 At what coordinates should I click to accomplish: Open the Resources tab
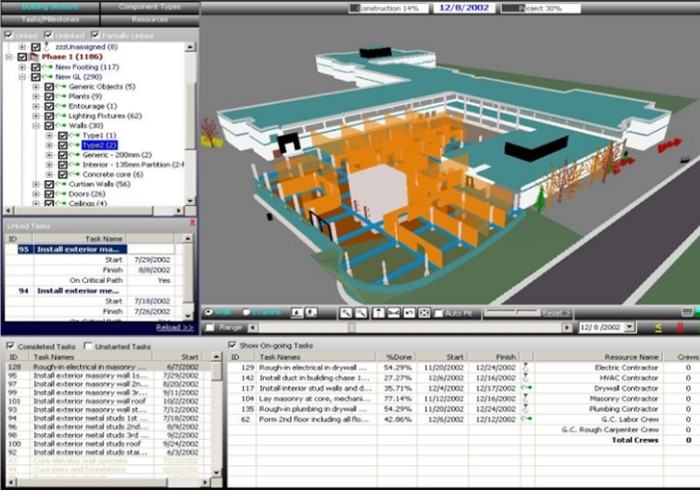coord(149,19)
